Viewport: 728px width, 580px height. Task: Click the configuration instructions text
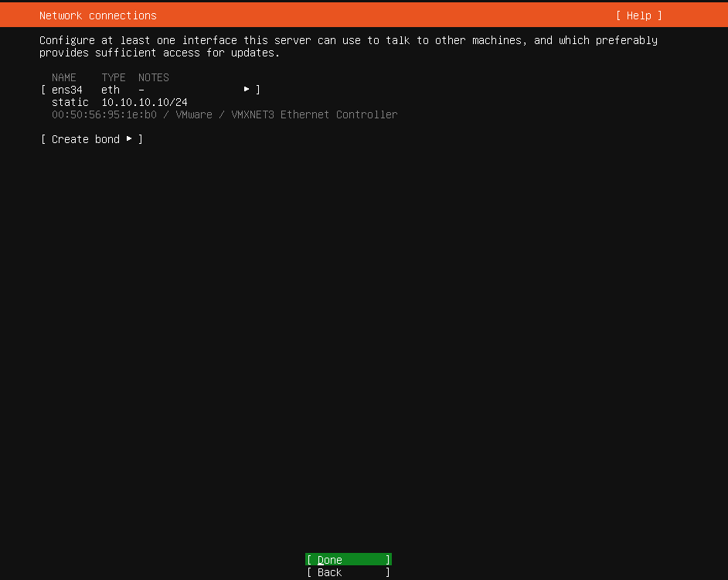click(349, 46)
